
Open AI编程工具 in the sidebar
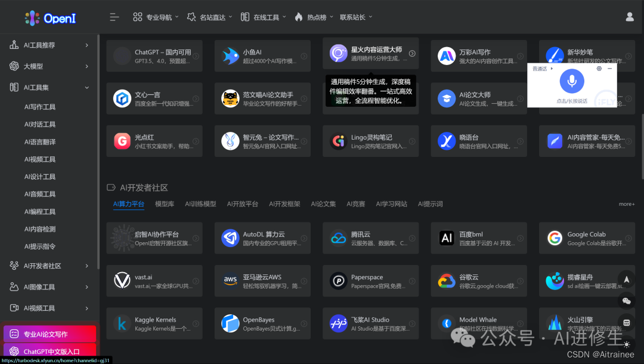(x=40, y=212)
